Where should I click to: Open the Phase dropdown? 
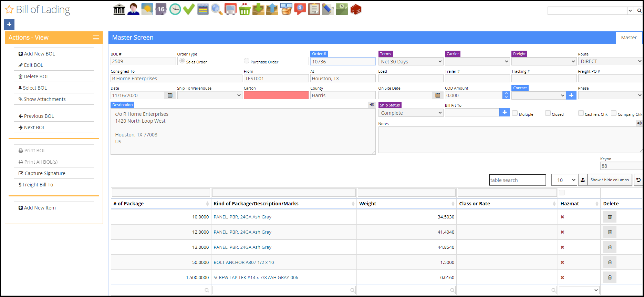tap(611, 95)
